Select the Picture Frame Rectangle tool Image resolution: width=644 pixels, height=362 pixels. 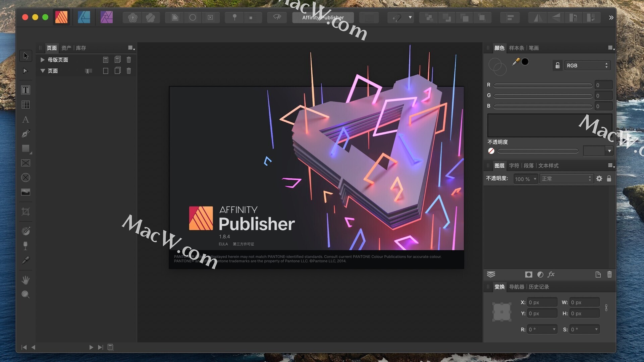point(26,163)
